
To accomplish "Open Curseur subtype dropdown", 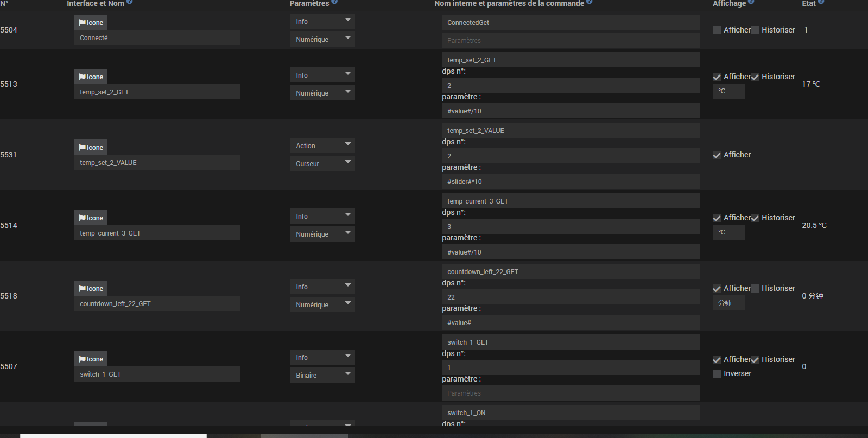I will [322, 163].
